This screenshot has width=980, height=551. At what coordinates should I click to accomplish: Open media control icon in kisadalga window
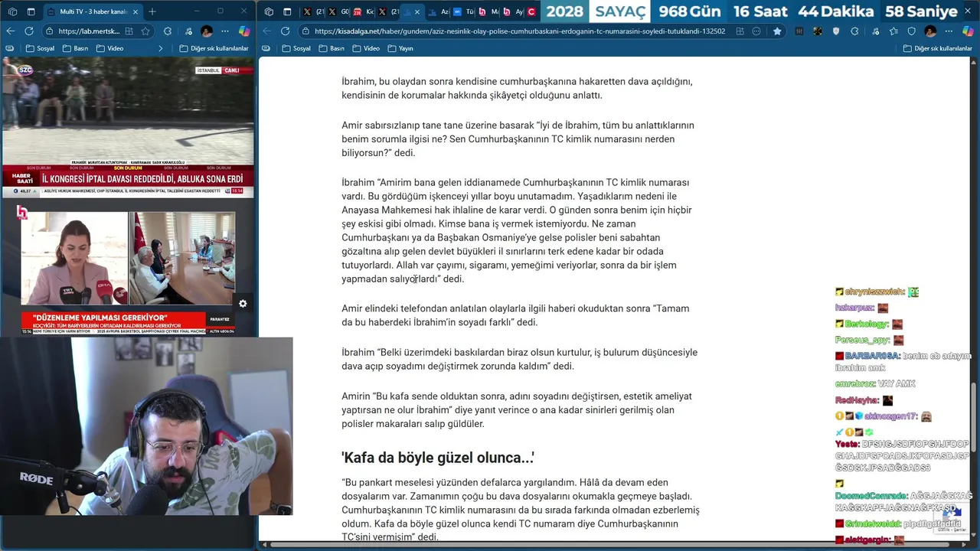875,31
